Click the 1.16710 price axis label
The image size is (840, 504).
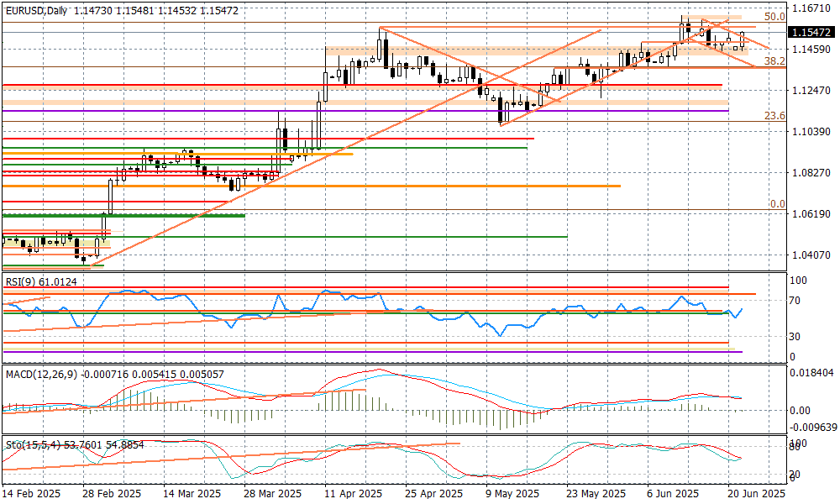[811, 8]
